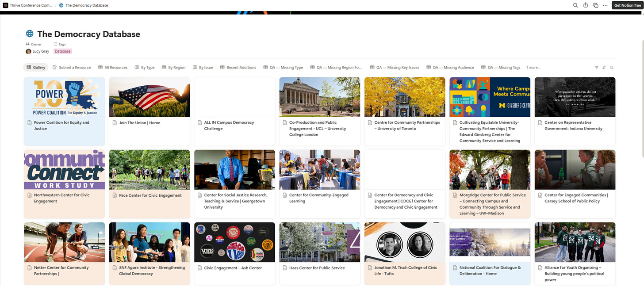The width and height of the screenshot is (644, 286).
Task: Open the Where Campus Meets Community thumbnail
Action: point(490,97)
